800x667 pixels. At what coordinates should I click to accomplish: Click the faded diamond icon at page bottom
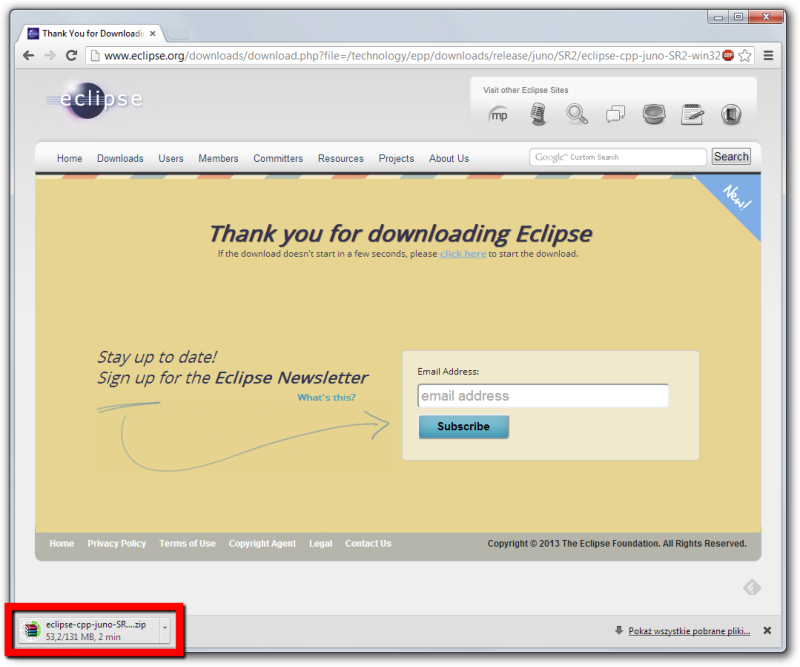[x=752, y=587]
